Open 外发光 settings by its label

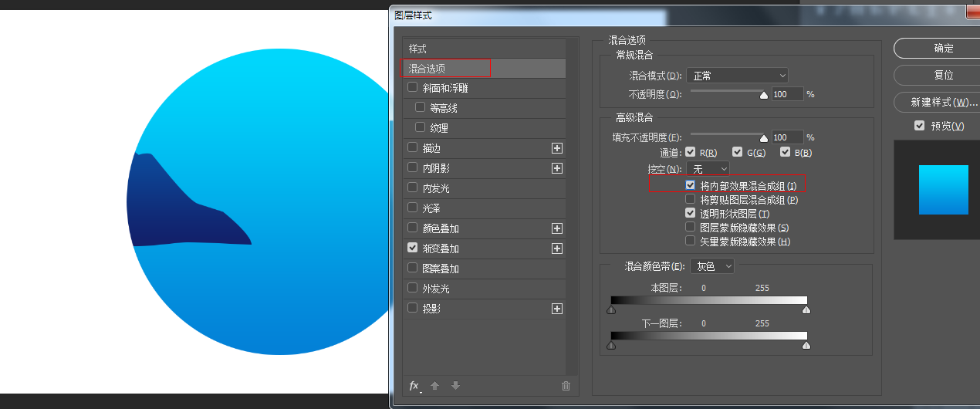436,289
